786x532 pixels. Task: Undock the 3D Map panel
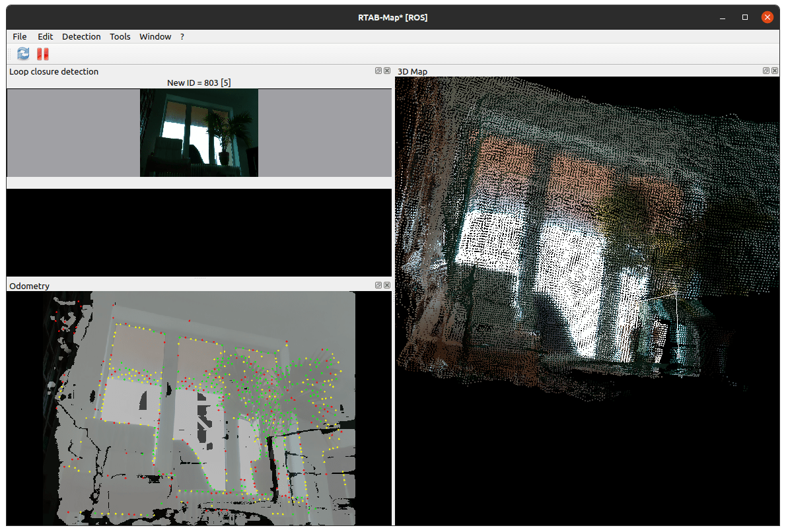(766, 71)
